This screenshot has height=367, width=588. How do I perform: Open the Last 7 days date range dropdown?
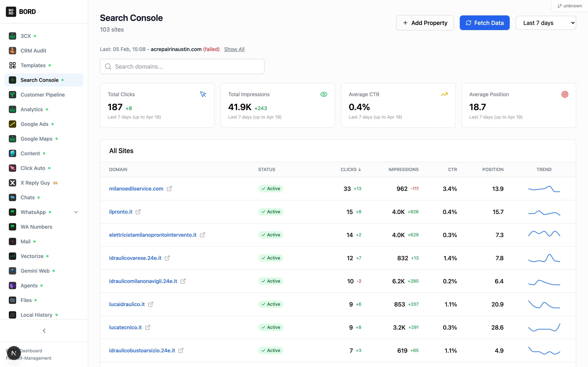(x=546, y=23)
